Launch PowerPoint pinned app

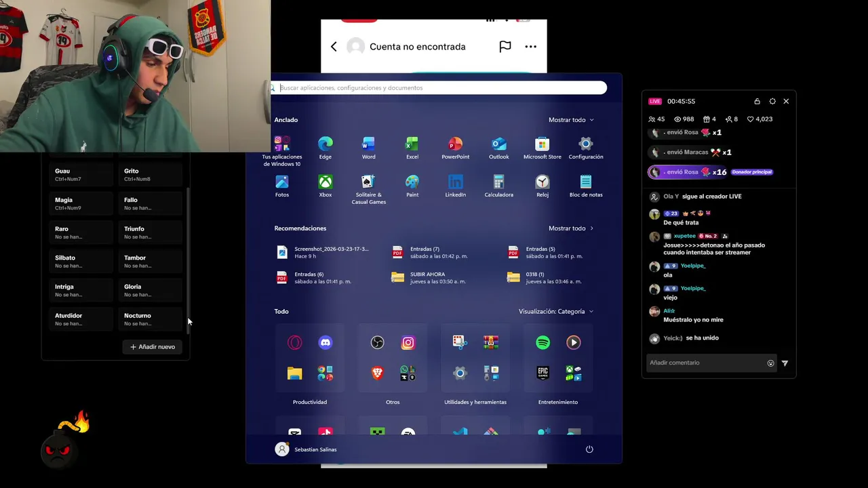tap(455, 148)
